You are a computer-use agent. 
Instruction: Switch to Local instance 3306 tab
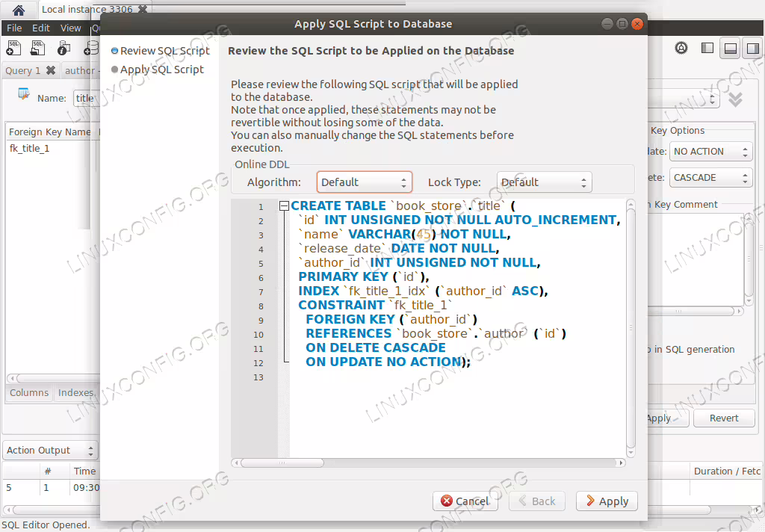tap(87, 9)
